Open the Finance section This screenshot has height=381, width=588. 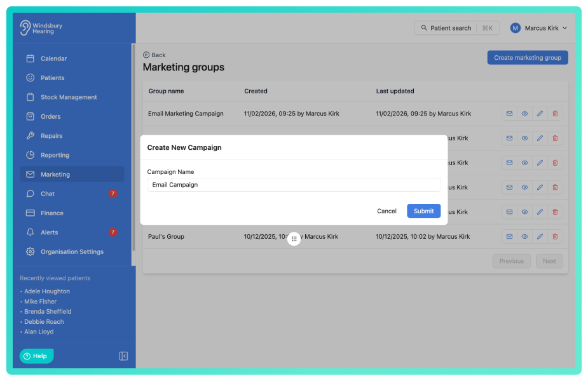point(72,213)
